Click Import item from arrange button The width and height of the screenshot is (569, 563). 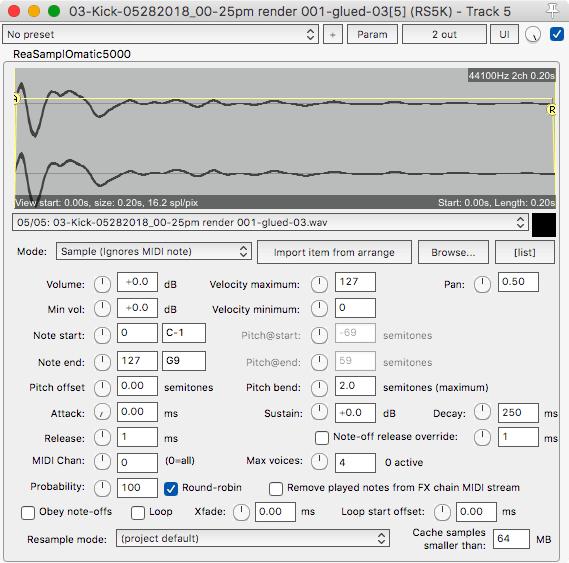click(x=334, y=252)
